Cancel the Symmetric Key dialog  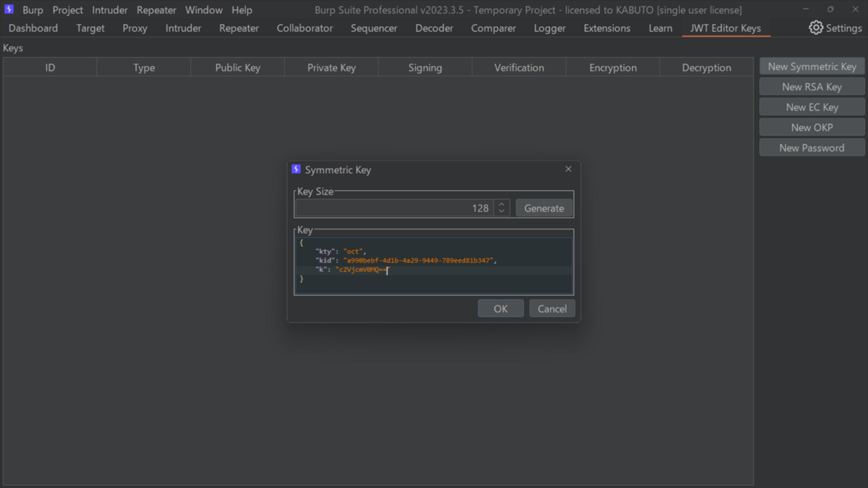[552, 309]
